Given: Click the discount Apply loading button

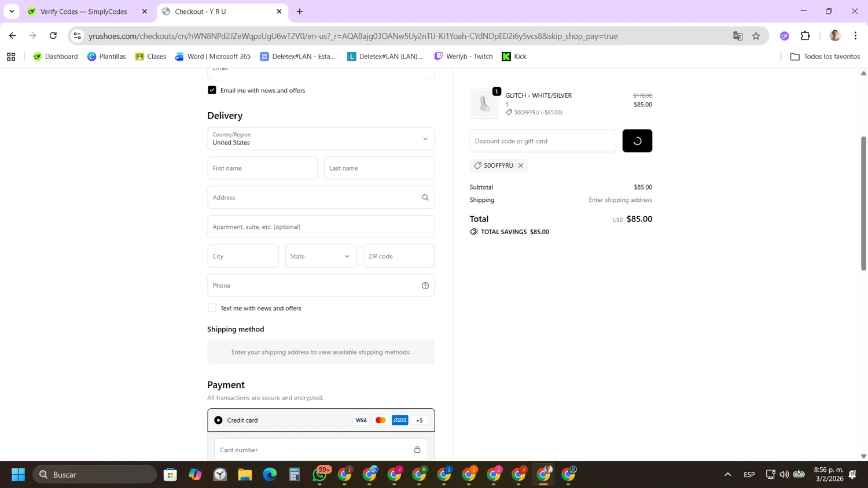Looking at the screenshot, I should pos(637,141).
